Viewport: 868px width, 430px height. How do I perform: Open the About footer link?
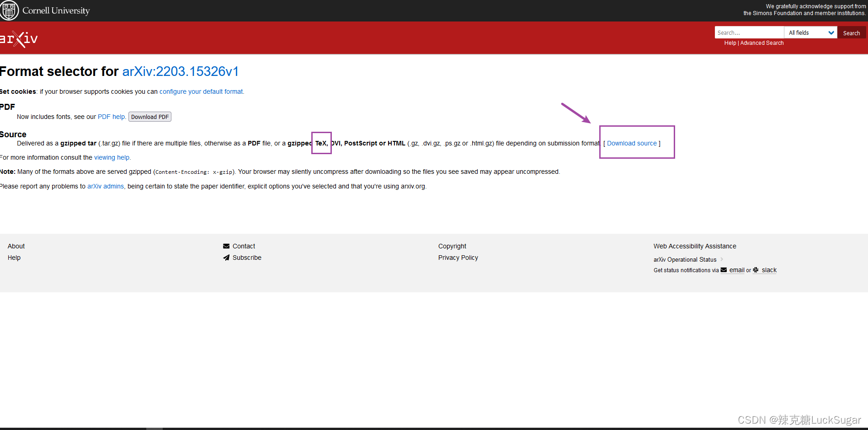(x=16, y=246)
